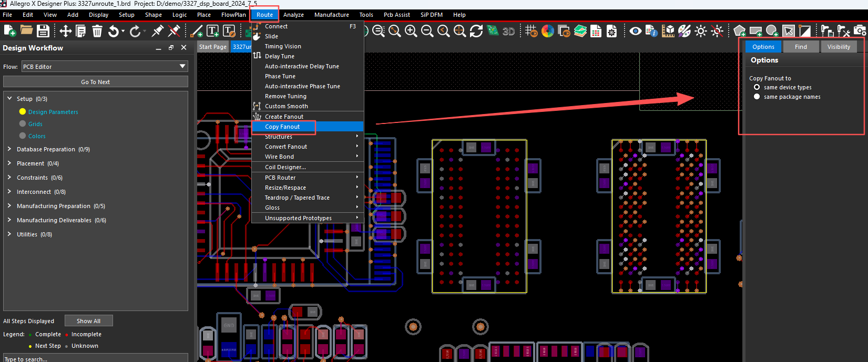Choose Copy Fanout from Route menu
Screen dimensions: 868x362
pyautogui.click(x=282, y=127)
